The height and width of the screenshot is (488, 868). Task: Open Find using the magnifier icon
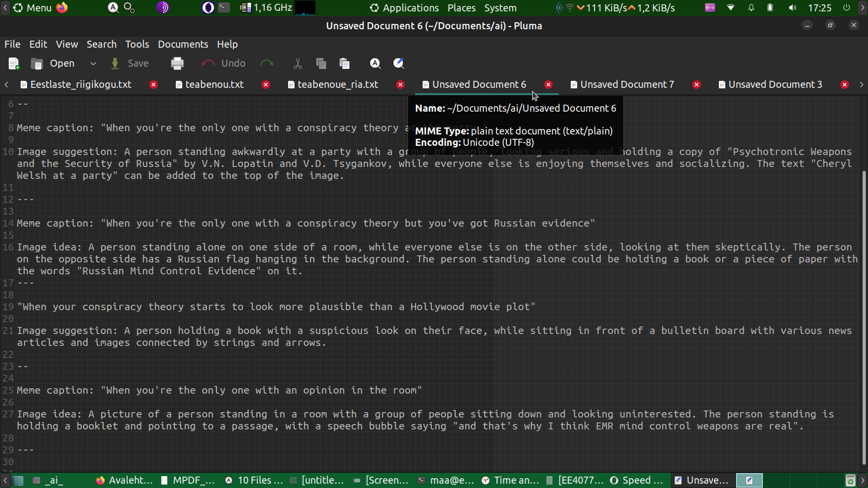coord(375,63)
